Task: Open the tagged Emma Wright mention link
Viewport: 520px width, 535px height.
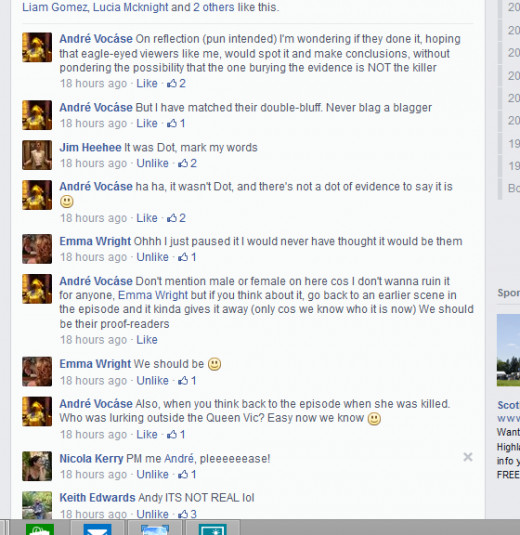Action: point(153,295)
